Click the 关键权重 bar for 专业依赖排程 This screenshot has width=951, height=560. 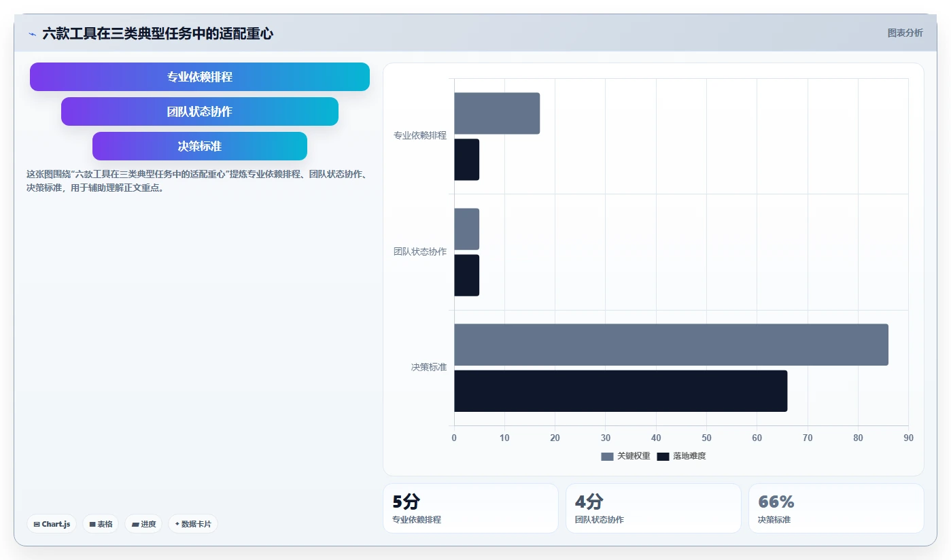click(x=497, y=113)
